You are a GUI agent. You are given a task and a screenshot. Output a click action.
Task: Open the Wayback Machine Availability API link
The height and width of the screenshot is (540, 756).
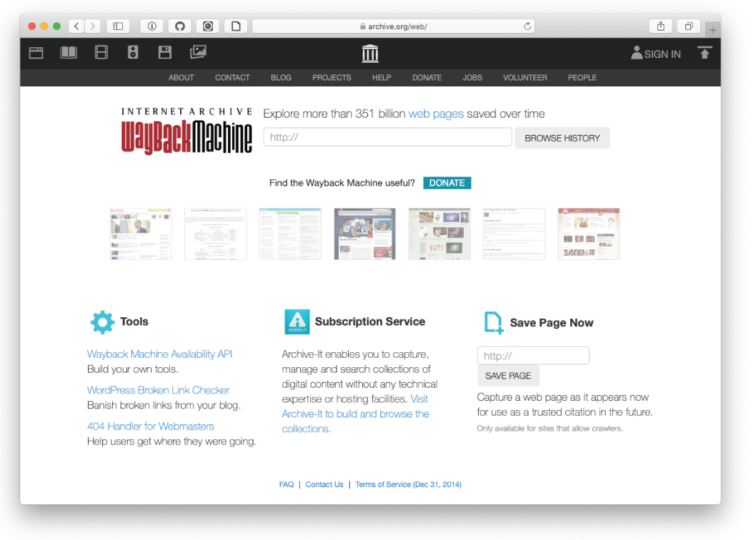159,354
